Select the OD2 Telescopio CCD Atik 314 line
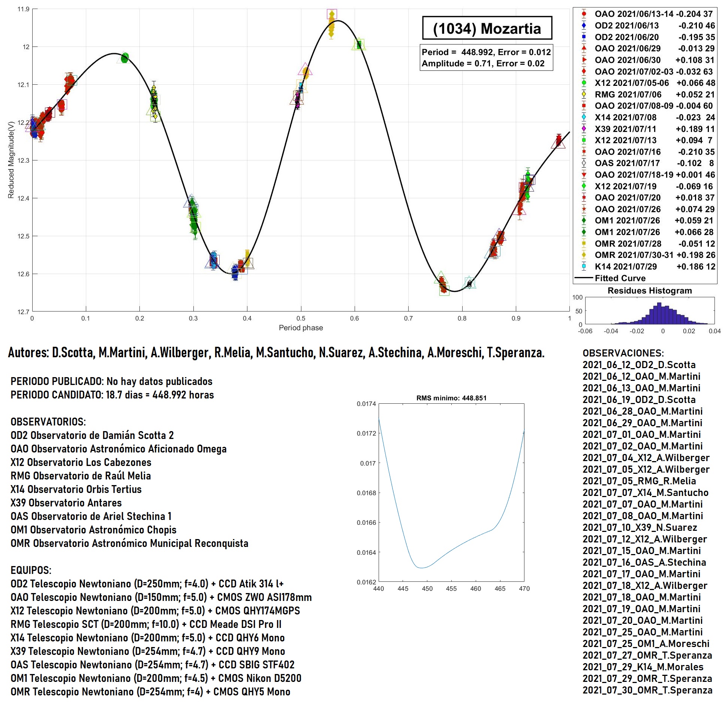This screenshot has width=728, height=707. pyautogui.click(x=147, y=584)
